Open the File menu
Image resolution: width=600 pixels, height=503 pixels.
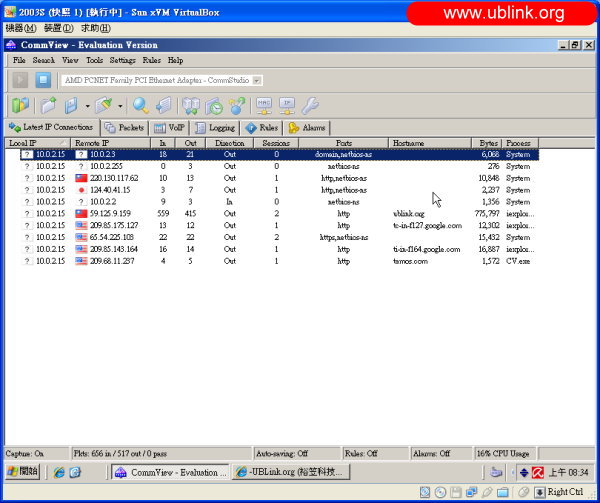(19, 60)
